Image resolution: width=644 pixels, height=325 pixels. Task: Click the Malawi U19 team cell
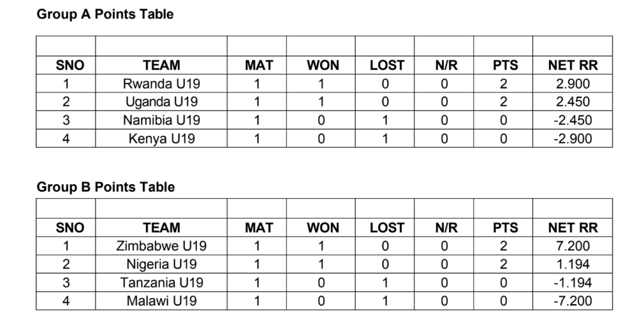click(x=162, y=300)
